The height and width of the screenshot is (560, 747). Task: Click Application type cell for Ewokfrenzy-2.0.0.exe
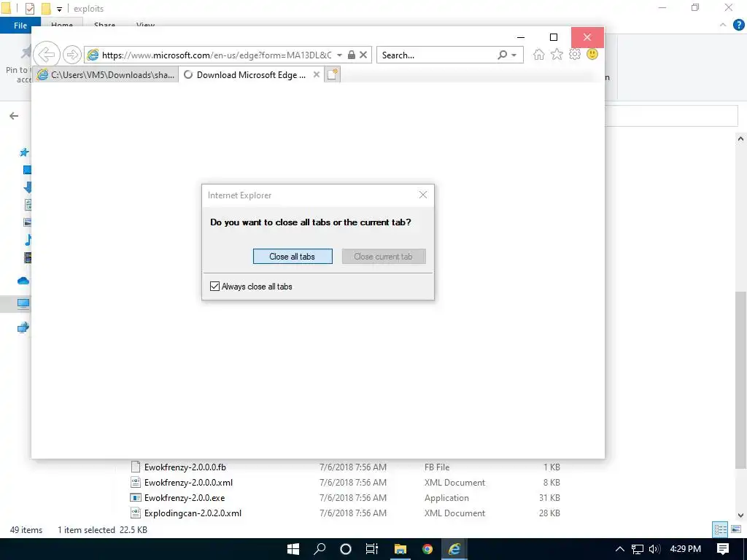[447, 497]
